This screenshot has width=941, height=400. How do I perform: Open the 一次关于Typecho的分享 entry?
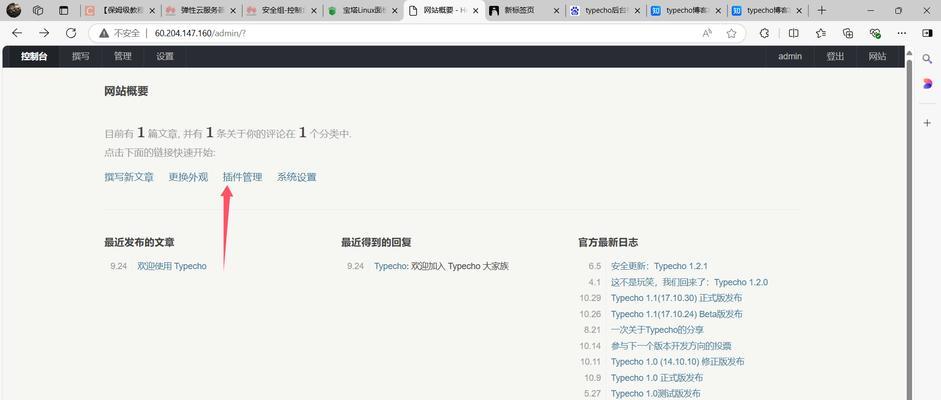657,330
